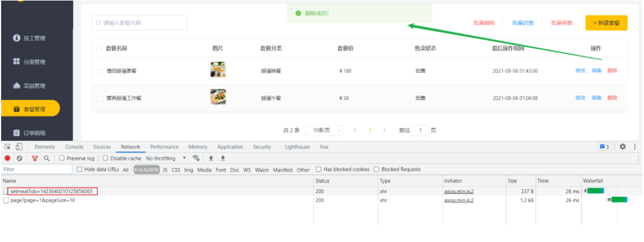Enable Disable cache

coord(106,158)
